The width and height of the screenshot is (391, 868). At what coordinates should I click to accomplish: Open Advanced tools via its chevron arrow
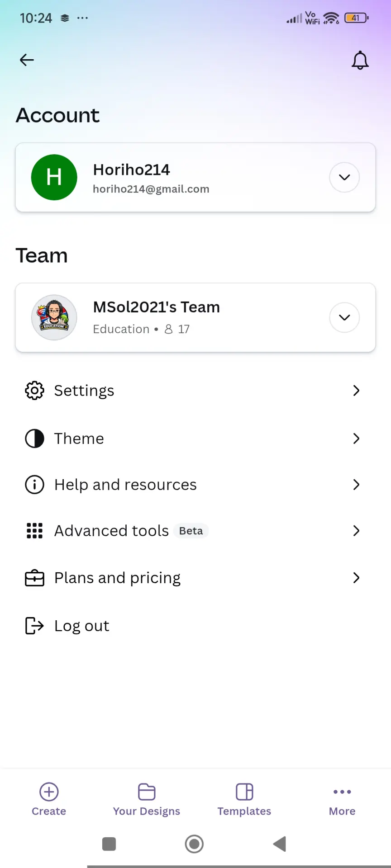(x=356, y=531)
